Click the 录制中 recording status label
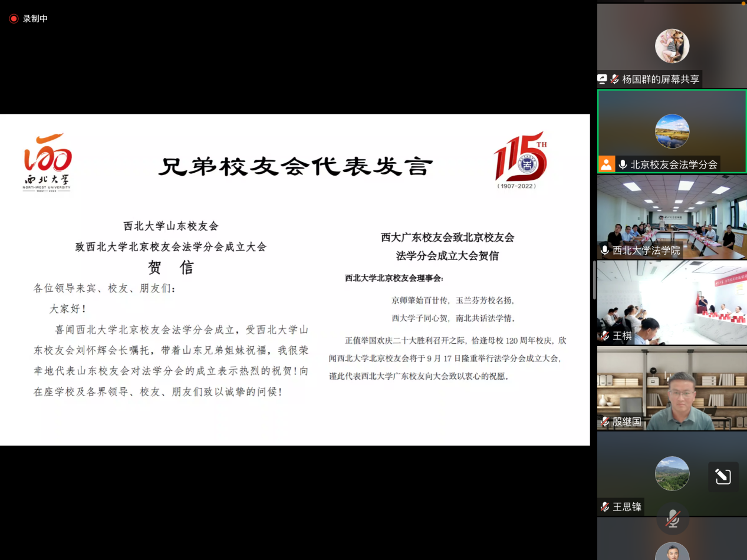This screenshot has height=560, width=747. click(x=35, y=19)
